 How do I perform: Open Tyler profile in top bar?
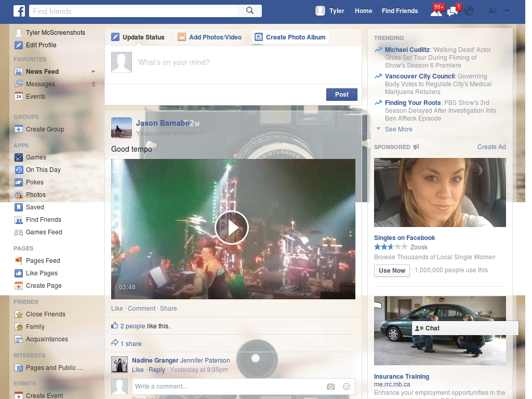330,11
